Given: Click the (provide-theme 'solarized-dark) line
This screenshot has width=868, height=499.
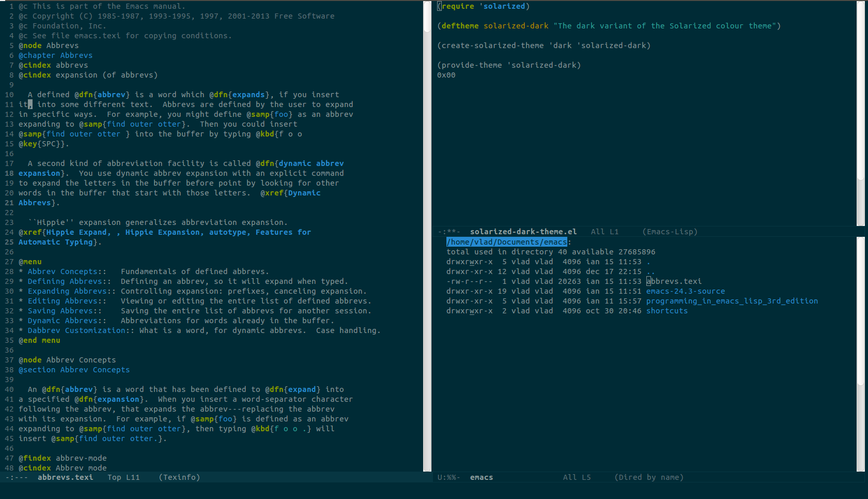Looking at the screenshot, I should click(x=509, y=65).
